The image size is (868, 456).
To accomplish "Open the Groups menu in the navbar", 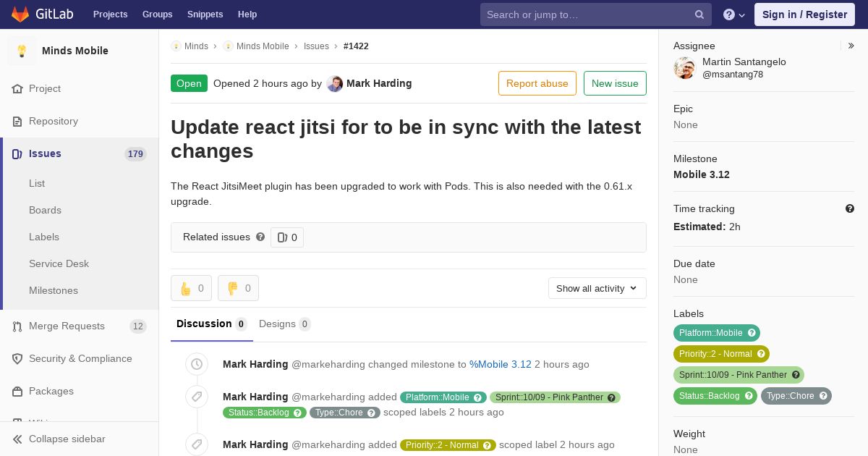I will click(158, 14).
